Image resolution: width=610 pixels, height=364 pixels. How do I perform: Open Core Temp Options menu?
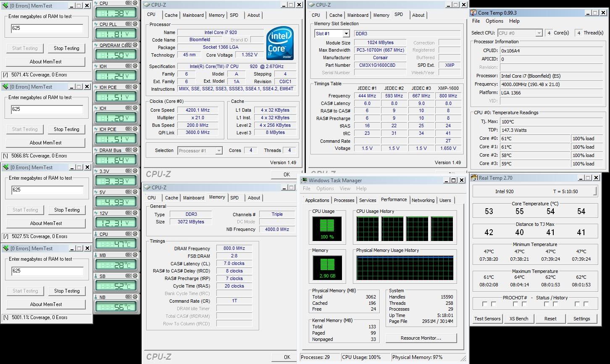pos(494,21)
